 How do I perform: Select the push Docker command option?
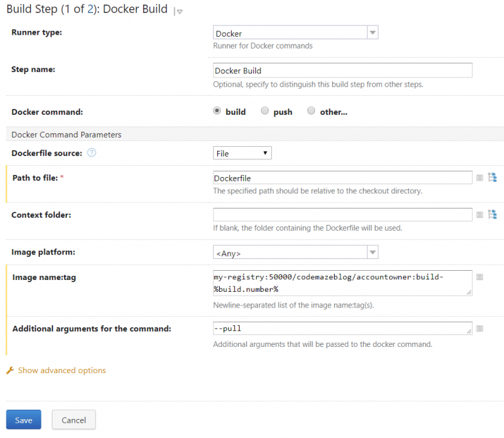265,111
